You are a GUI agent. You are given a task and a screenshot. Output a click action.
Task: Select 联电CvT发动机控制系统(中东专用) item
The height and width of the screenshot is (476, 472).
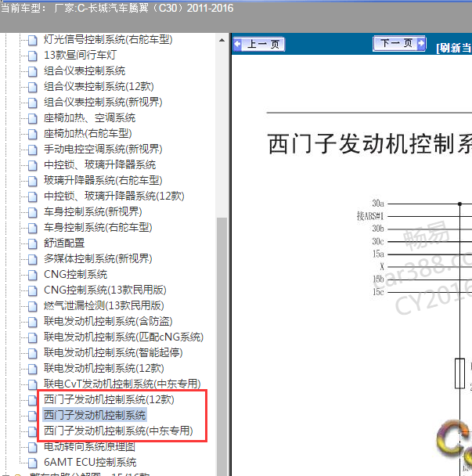(122, 384)
